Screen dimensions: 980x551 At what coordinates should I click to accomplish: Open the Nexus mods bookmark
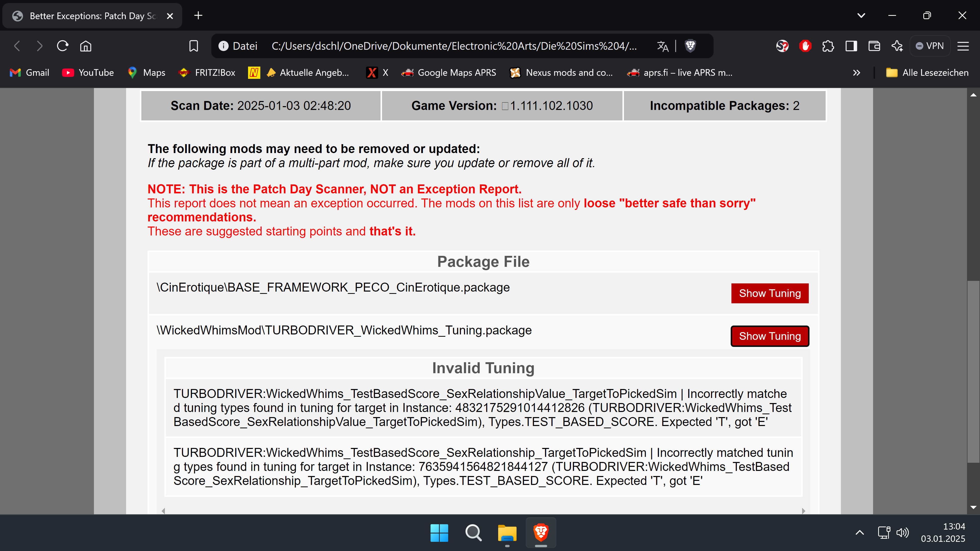coord(561,72)
